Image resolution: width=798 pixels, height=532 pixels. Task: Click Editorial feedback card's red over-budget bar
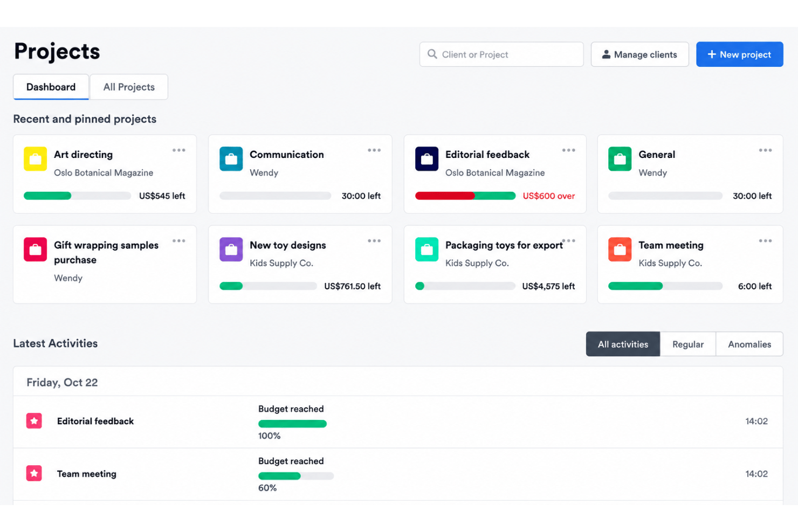(445, 196)
